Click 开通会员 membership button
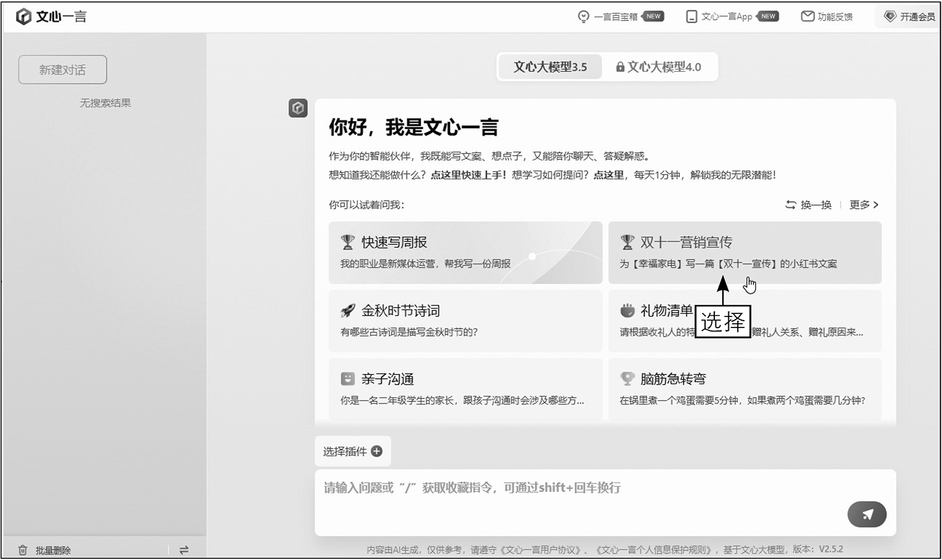 click(910, 17)
